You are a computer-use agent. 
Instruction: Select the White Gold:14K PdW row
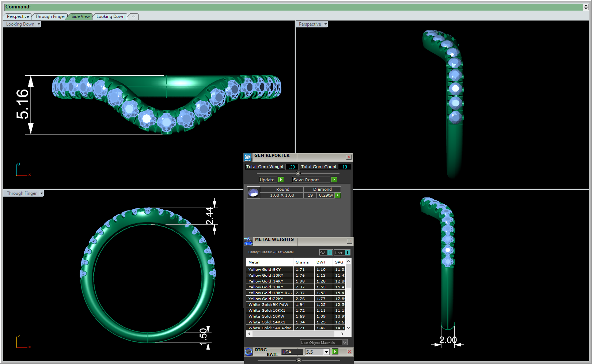(296, 328)
